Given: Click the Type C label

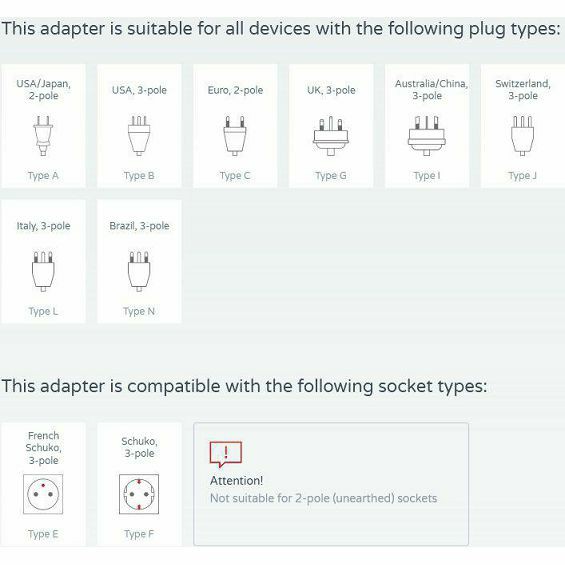Looking at the screenshot, I should (235, 176).
